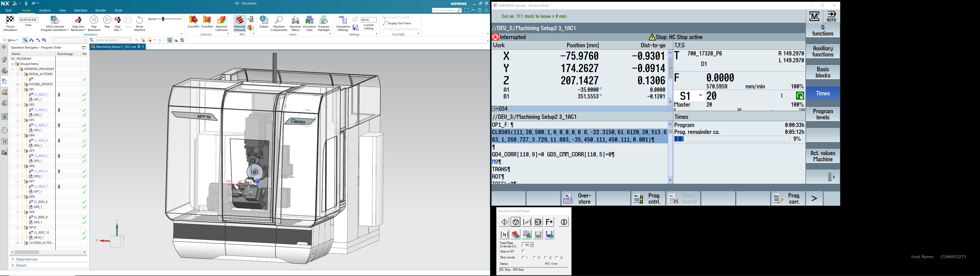The width and height of the screenshot is (980, 276).
Task: Toggle the Material Removal option
Action: pyautogui.click(x=240, y=23)
